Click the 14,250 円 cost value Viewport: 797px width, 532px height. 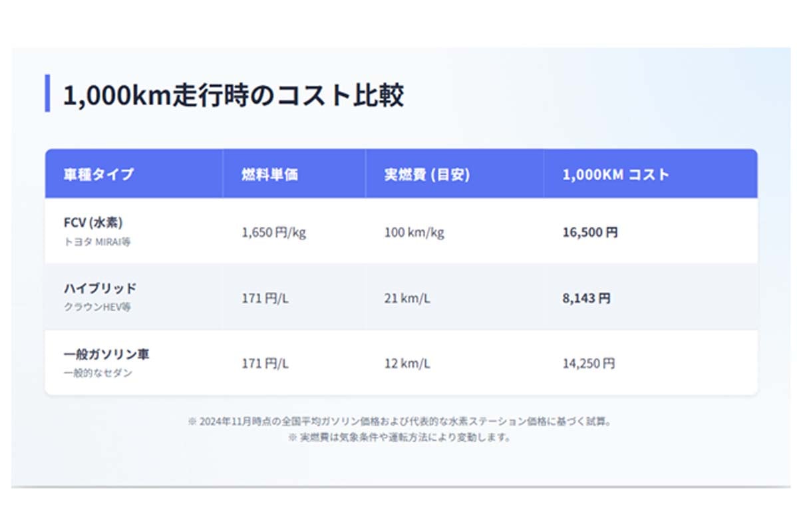[588, 364]
